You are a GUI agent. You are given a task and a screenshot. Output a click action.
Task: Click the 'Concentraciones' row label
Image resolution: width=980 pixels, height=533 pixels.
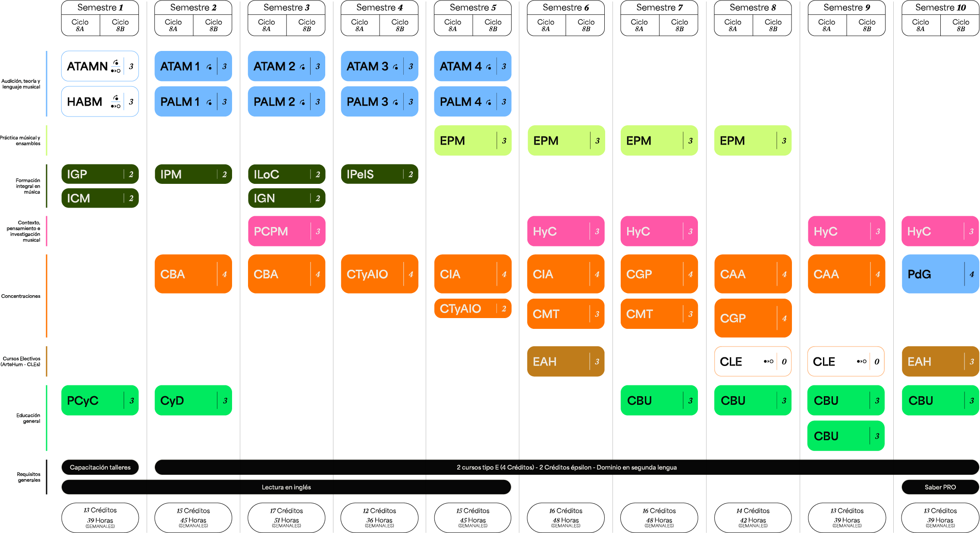click(x=21, y=296)
